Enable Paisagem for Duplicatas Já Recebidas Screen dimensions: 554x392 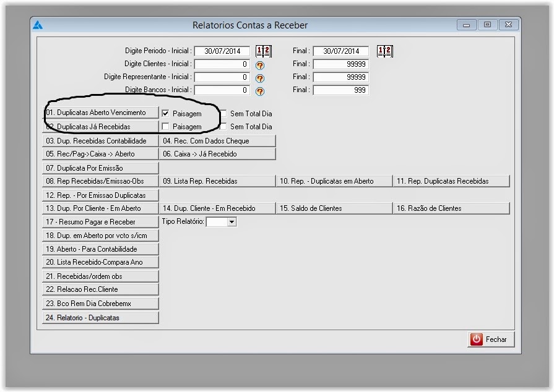click(165, 126)
